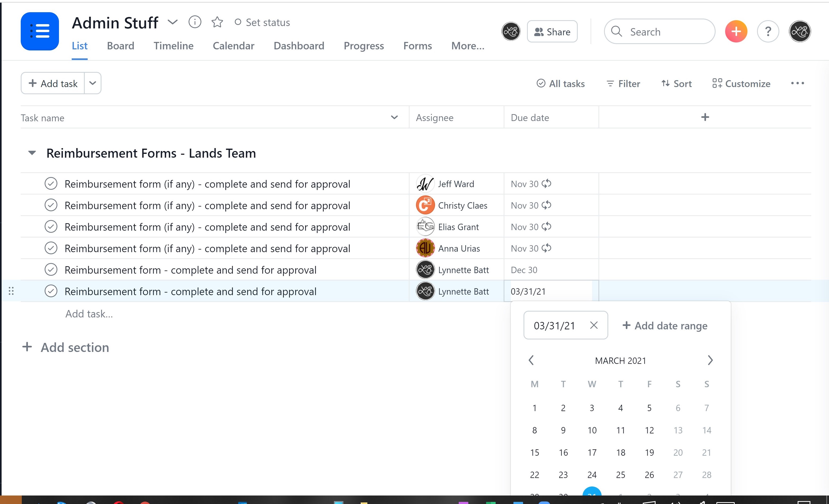Click the member avatar beside Share
This screenshot has height=504, width=829.
(x=511, y=31)
